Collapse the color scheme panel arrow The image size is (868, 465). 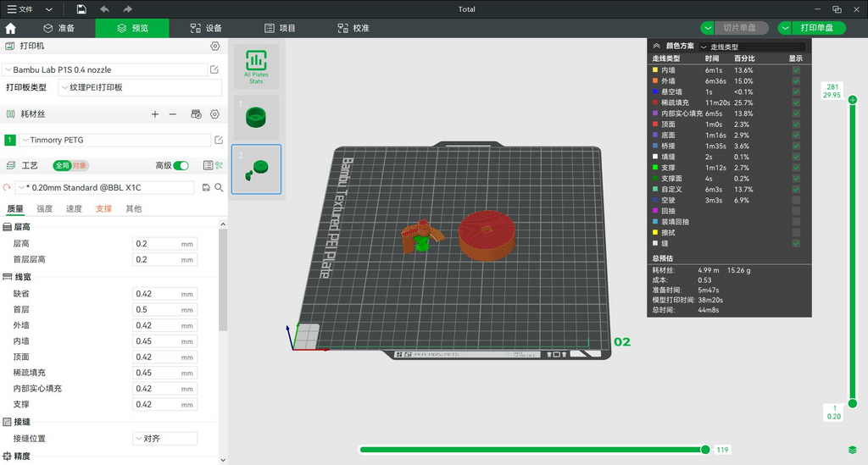point(657,47)
